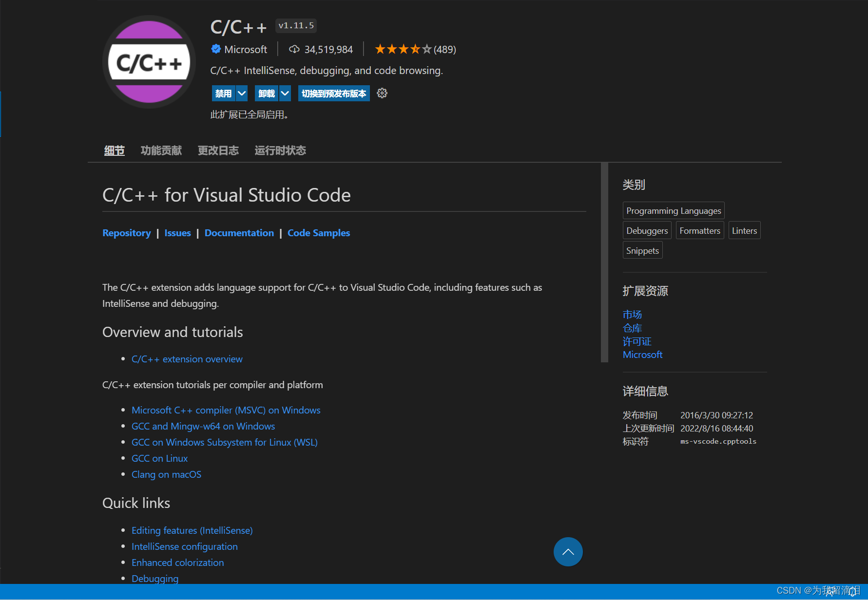Click the Formatters category tag
The image size is (868, 600).
tap(700, 230)
